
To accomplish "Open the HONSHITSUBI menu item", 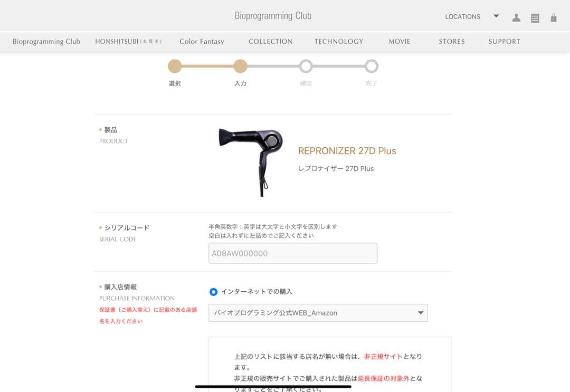I will tap(128, 42).
